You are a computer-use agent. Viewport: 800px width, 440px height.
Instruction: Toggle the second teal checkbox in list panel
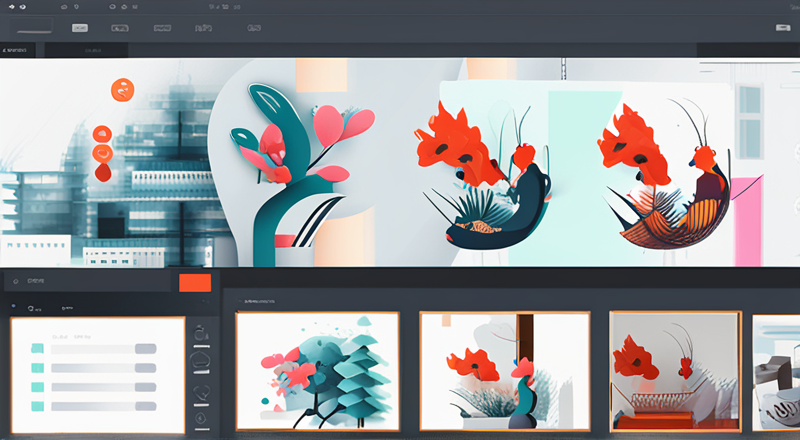click(37, 368)
